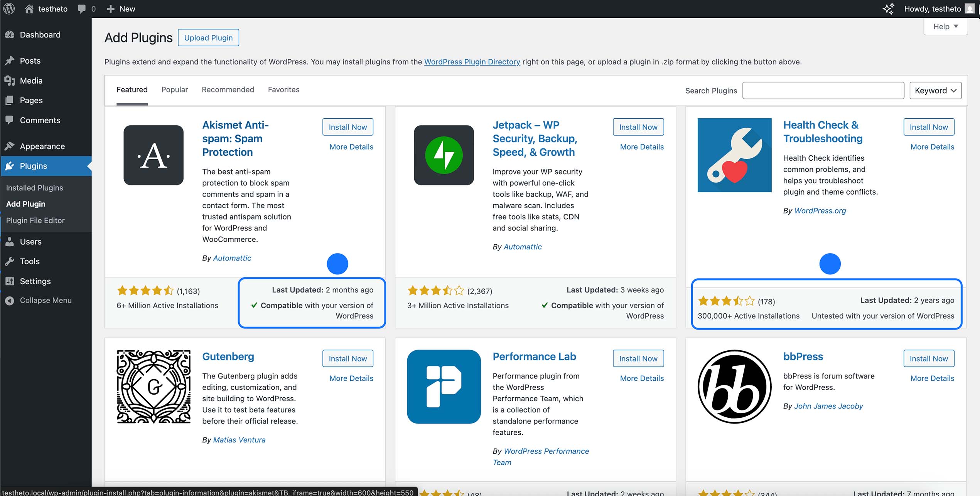
Task: Click the WordPress logo in the admin bar
Action: click(8, 8)
